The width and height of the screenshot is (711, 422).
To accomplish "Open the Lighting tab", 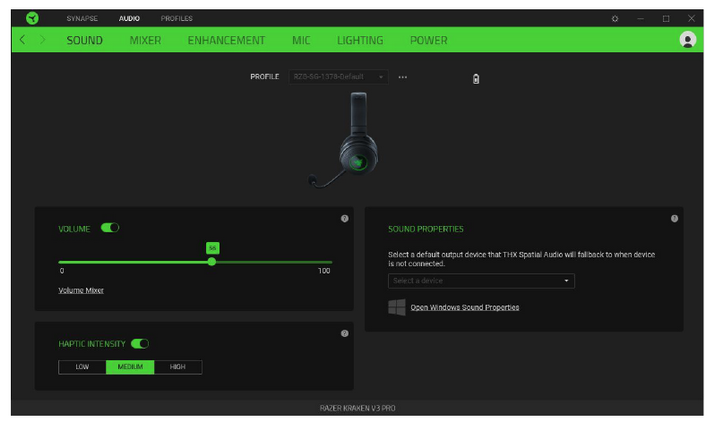I will click(x=360, y=40).
